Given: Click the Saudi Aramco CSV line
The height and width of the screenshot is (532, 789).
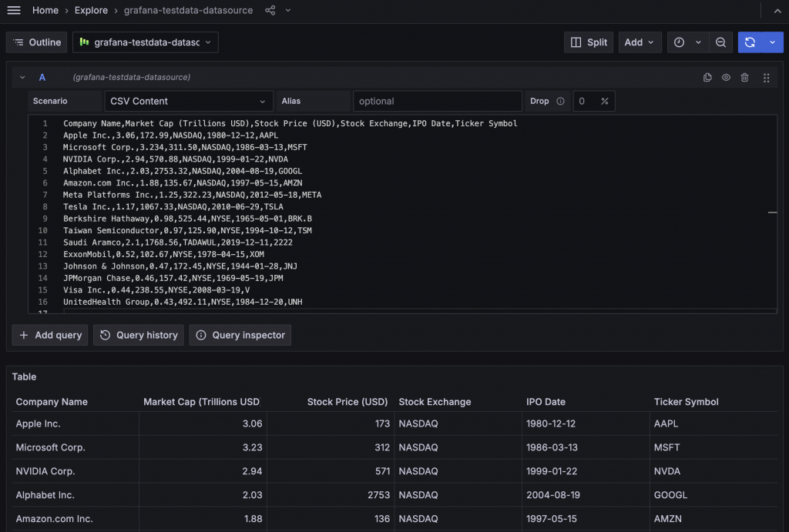Looking at the screenshot, I should (178, 243).
